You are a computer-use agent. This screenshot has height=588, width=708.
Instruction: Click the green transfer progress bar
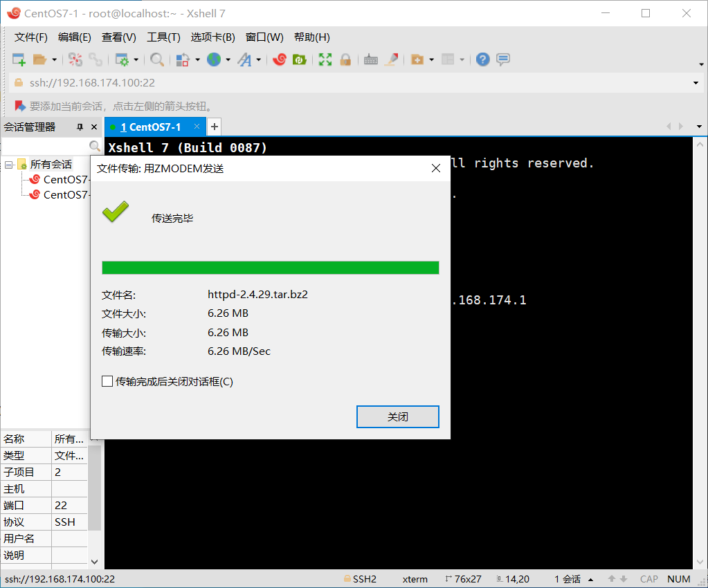271,268
